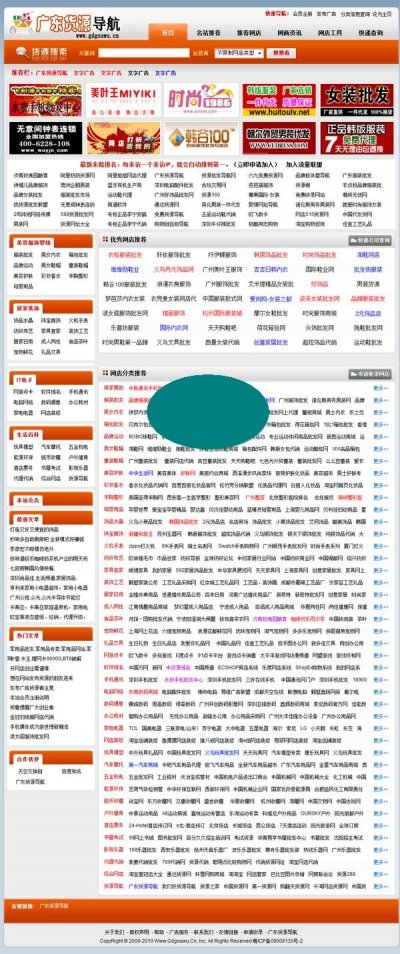Screen dimensions: 400x954
Task: Go to the 网商资讯 tab
Action: click(289, 32)
